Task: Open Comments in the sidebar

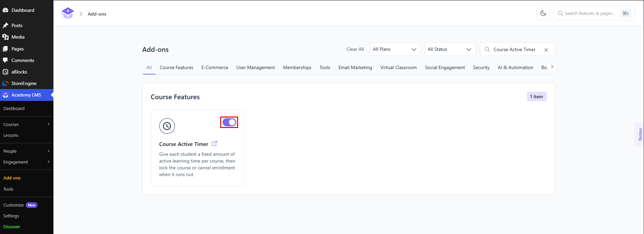Action: [27, 60]
